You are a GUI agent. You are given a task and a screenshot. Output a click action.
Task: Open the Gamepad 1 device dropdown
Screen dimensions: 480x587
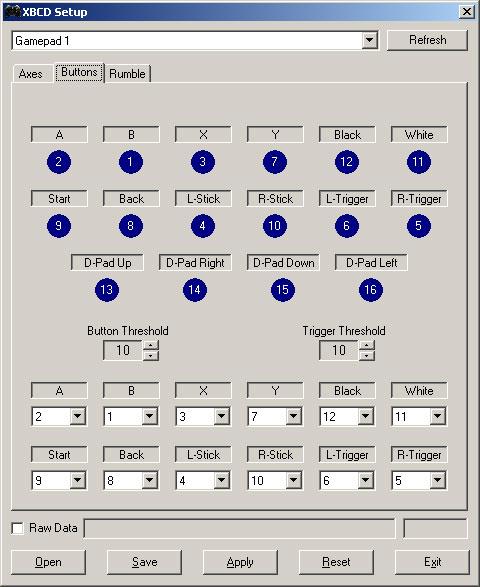[x=370, y=40]
